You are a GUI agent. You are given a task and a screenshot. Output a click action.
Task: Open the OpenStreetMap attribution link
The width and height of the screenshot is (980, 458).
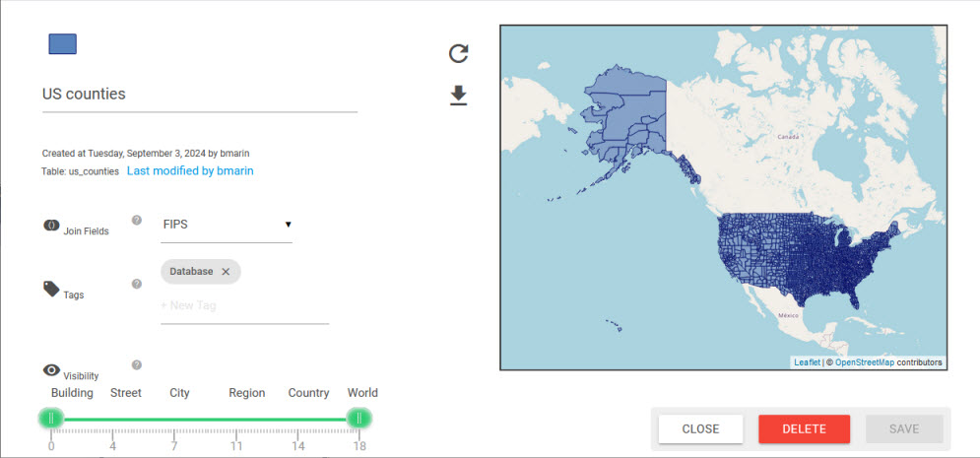[865, 362]
